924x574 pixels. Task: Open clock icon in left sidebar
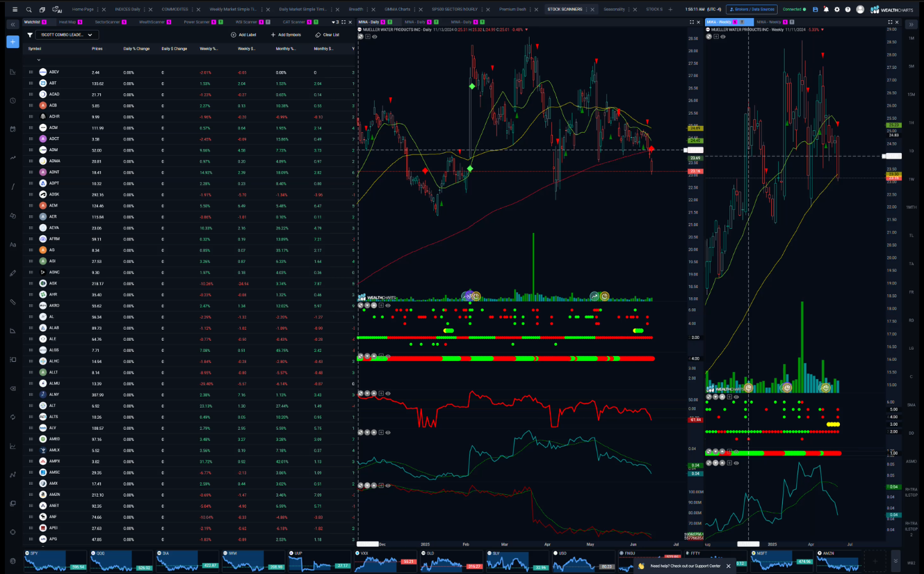13,101
